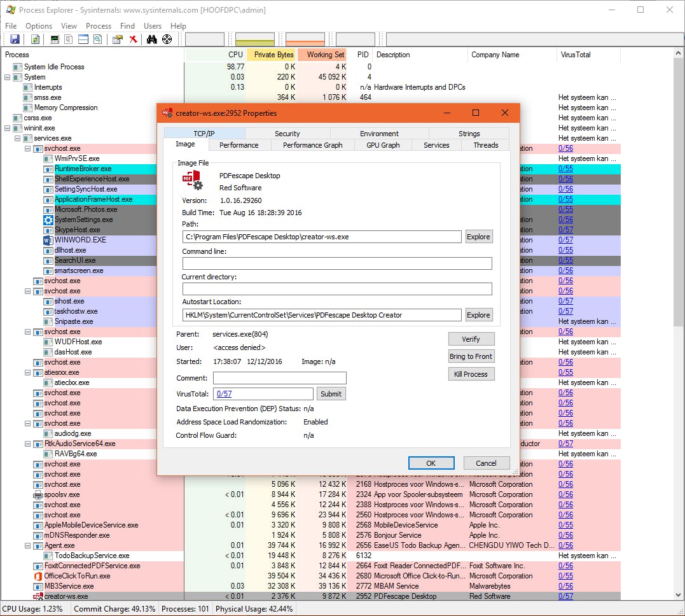This screenshot has width=685, height=616.
Task: Click the Refresh Now toolbar icon
Action: 36,39
